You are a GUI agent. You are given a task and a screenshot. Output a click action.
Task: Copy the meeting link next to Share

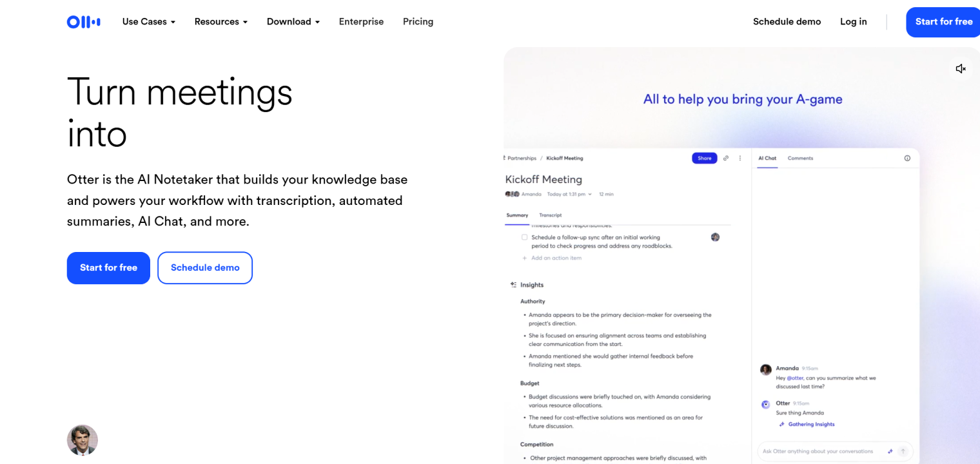pyautogui.click(x=726, y=158)
